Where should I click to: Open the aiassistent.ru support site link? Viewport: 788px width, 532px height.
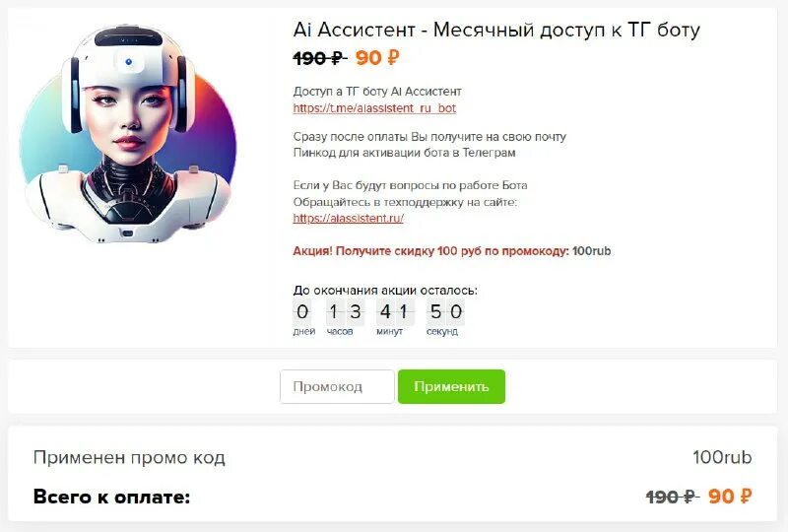click(349, 219)
